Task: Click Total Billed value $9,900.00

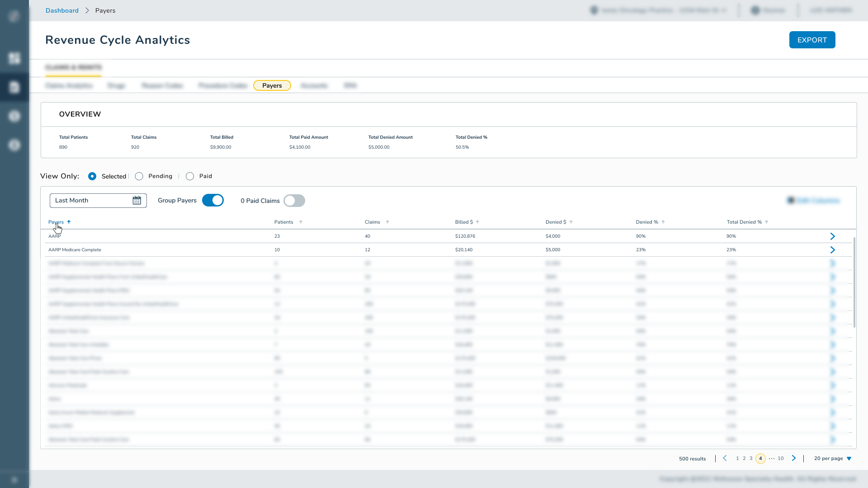Action: coord(221,147)
